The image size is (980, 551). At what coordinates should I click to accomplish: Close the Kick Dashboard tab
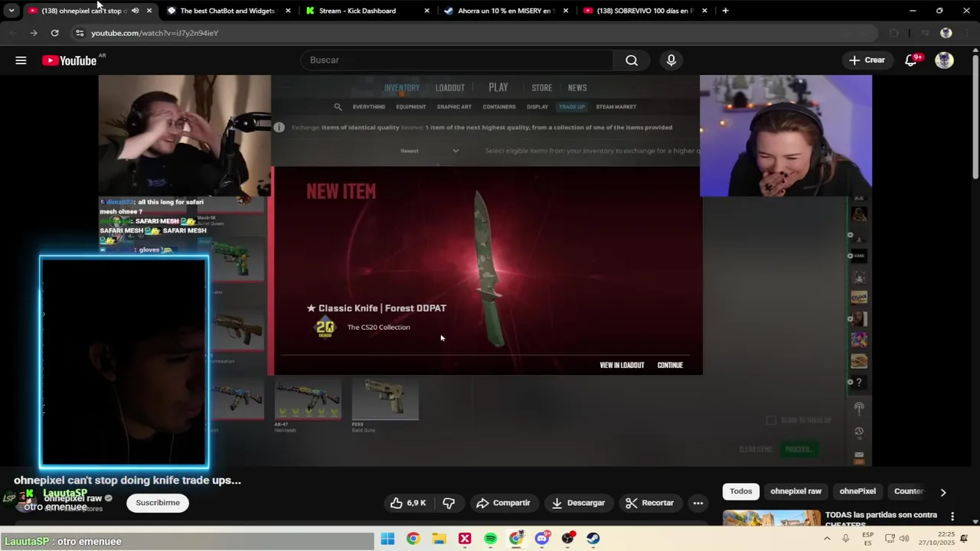click(426, 11)
